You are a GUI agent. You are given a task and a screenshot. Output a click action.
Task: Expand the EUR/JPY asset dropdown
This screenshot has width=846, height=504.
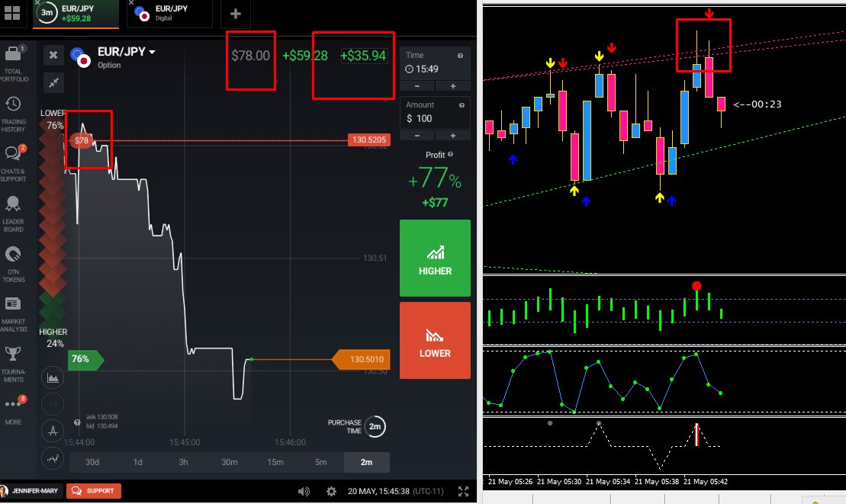point(152,52)
